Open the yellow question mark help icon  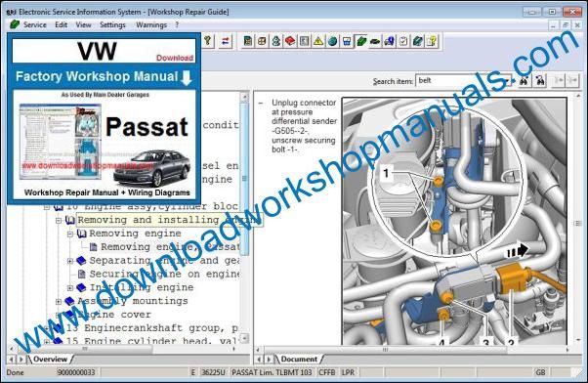click(x=432, y=41)
